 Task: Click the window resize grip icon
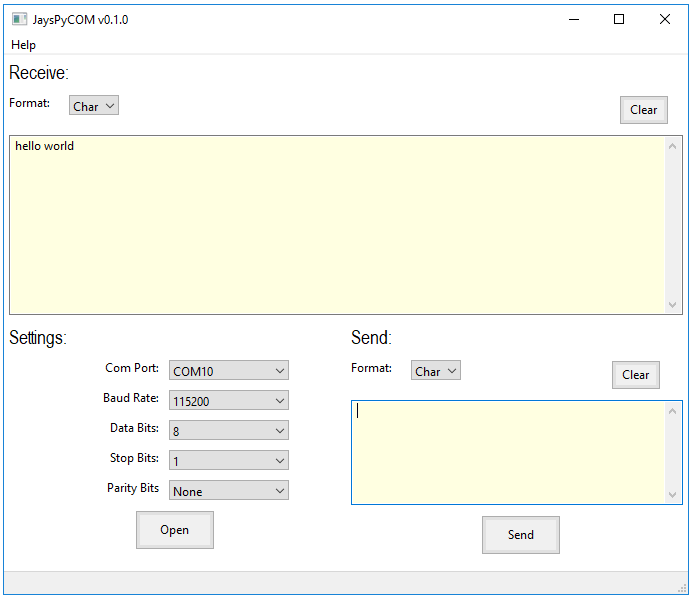pos(682,588)
